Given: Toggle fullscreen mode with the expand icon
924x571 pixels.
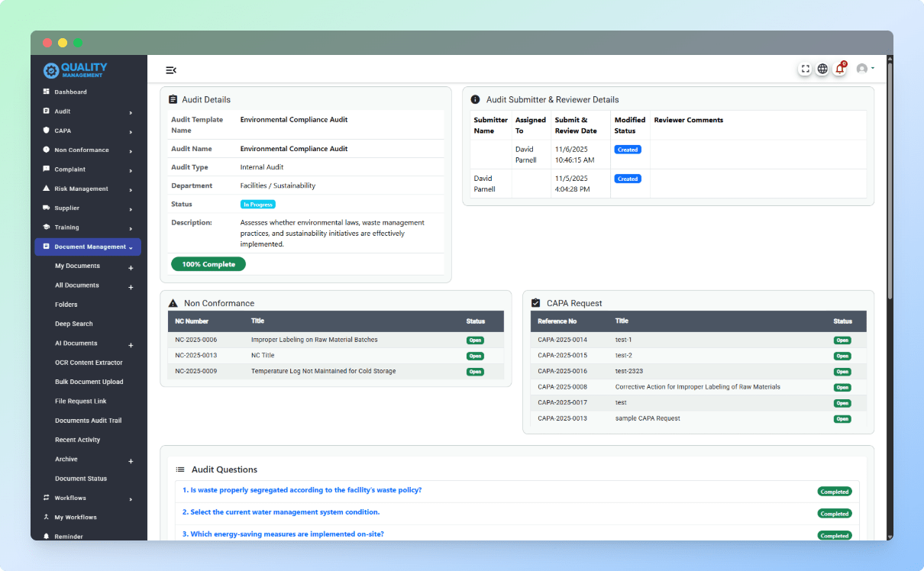Looking at the screenshot, I should tap(805, 68).
